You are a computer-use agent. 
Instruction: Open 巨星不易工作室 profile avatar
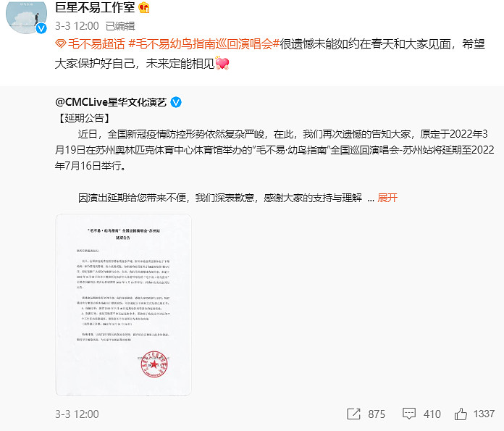[26, 16]
